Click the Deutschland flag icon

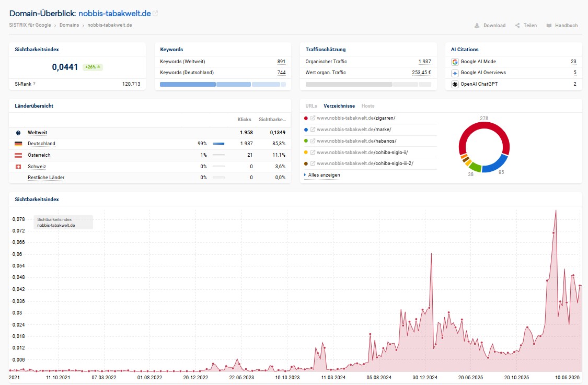coord(18,144)
